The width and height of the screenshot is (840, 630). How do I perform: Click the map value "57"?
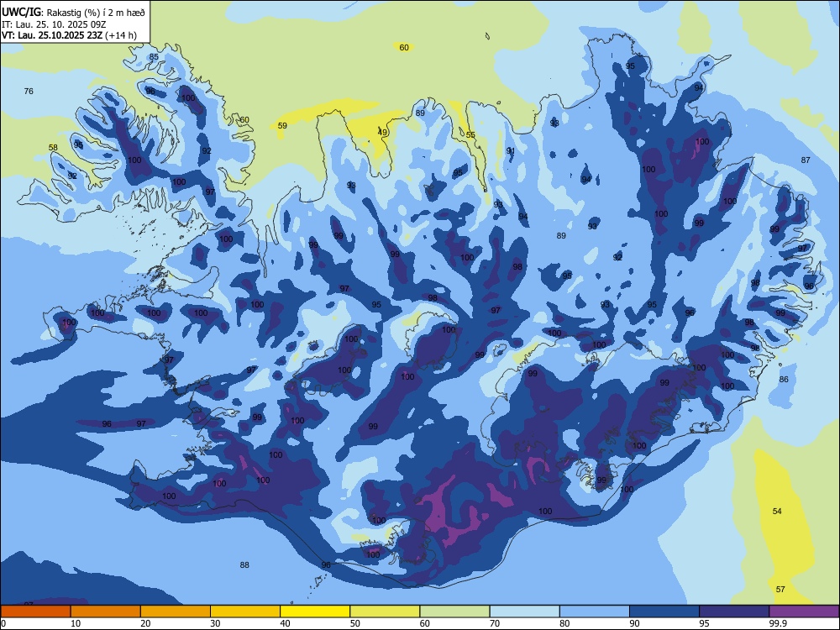pos(780,590)
